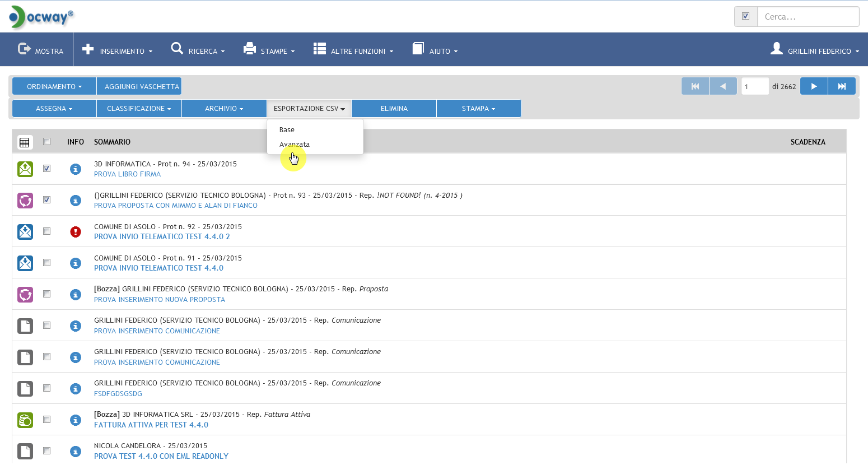Click the purple cycle icon for Prot n. 93
Screen dimensions: 868x465
[x=25, y=201]
